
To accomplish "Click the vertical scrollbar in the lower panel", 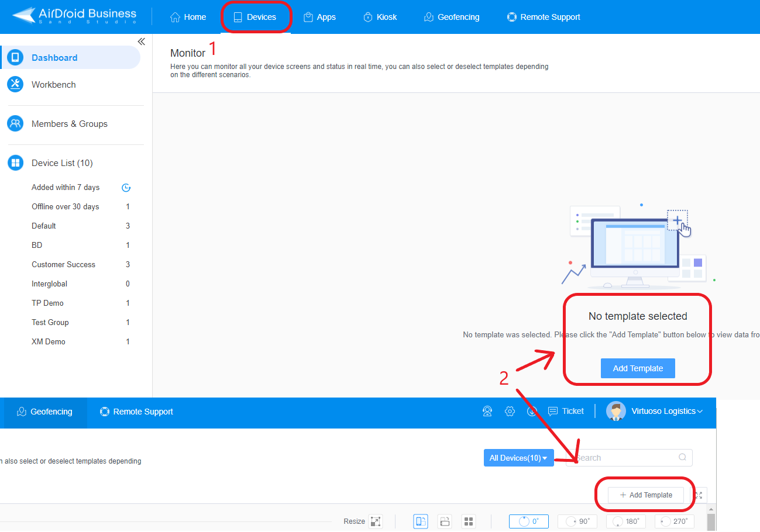I will [x=711, y=521].
